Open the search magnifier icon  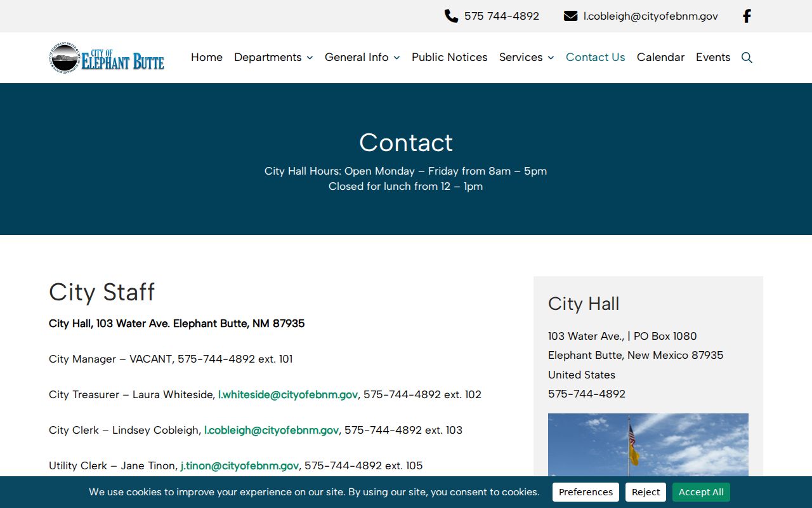747,57
